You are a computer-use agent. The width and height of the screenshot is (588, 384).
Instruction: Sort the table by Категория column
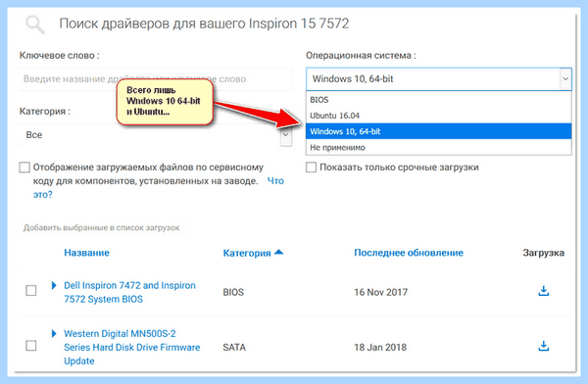247,253
